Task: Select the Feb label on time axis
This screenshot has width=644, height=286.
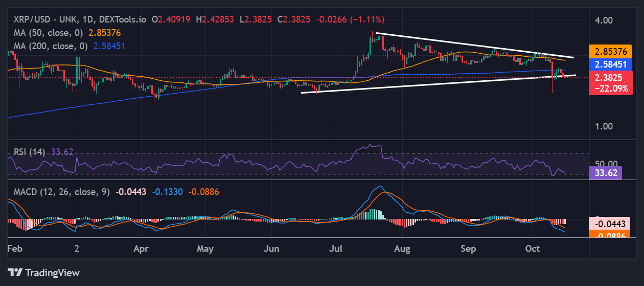Action: (14, 249)
